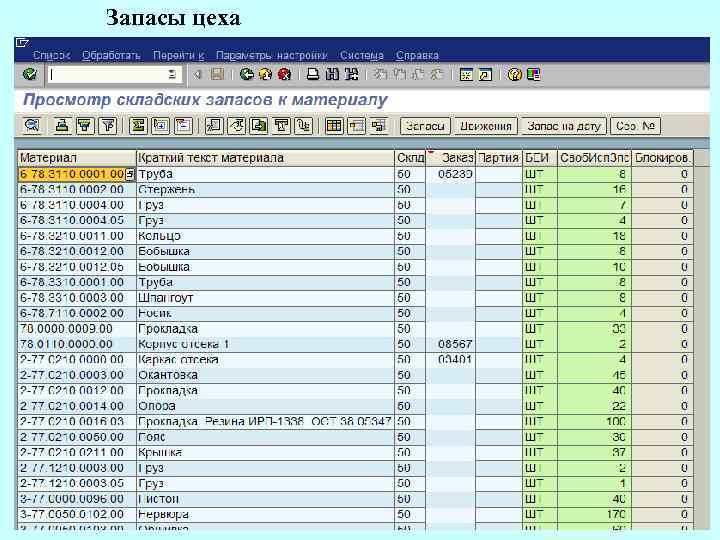Click the Стержень description cell

265,190
